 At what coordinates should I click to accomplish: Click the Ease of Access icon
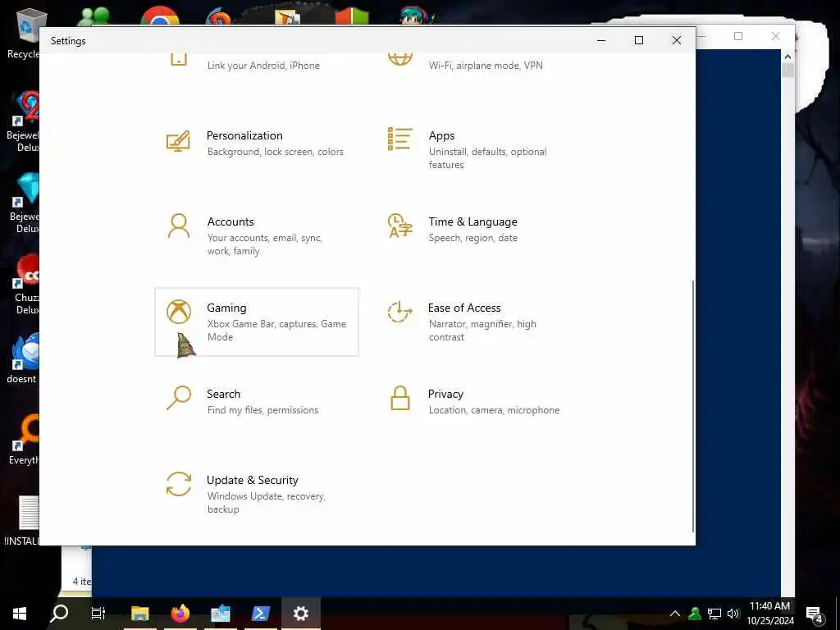[x=399, y=312]
